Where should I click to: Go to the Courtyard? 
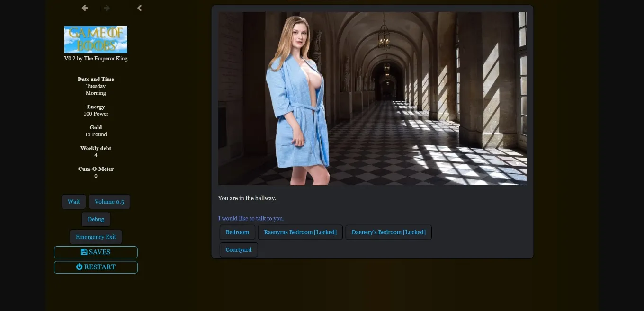coord(239,249)
